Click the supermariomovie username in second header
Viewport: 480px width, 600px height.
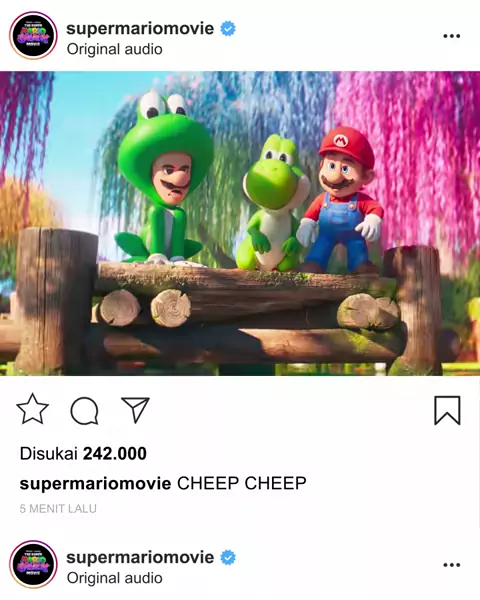click(x=140, y=557)
